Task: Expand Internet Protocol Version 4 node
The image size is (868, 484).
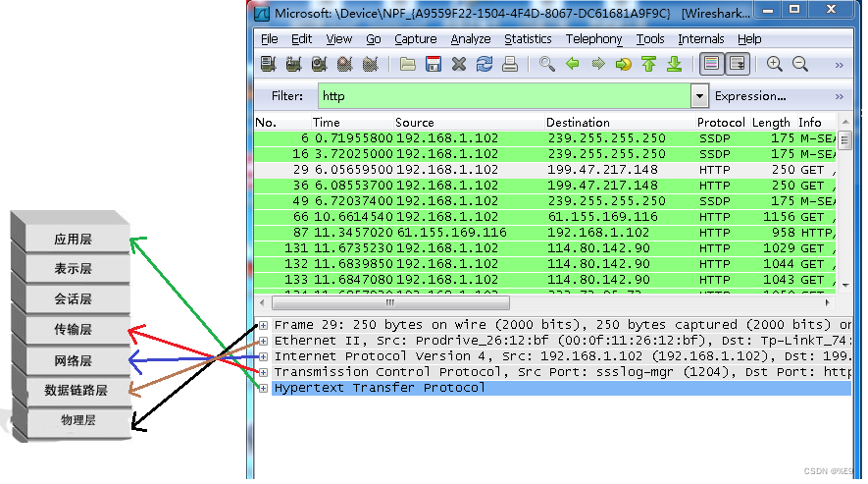Action: pyautogui.click(x=264, y=356)
